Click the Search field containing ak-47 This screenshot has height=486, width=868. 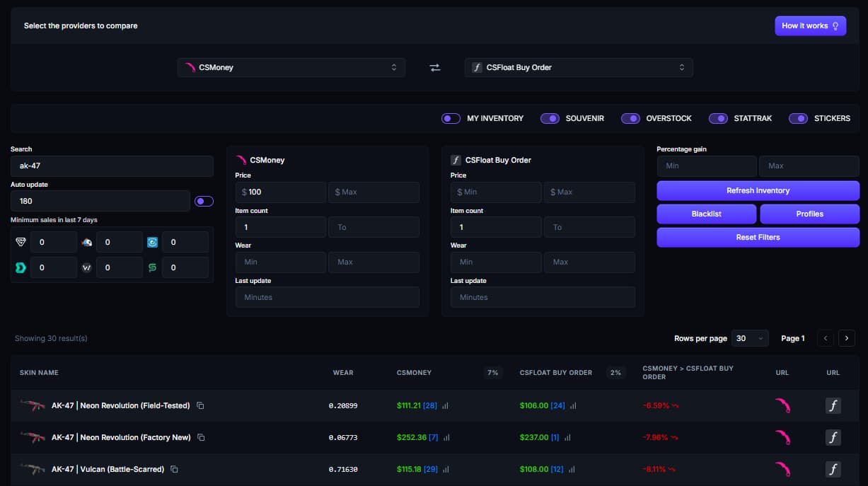[112, 166]
